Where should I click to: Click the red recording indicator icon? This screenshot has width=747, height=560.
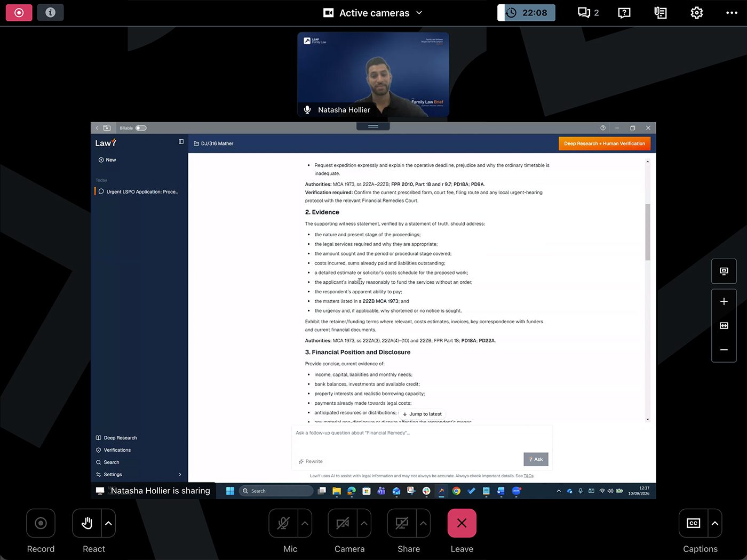click(19, 12)
